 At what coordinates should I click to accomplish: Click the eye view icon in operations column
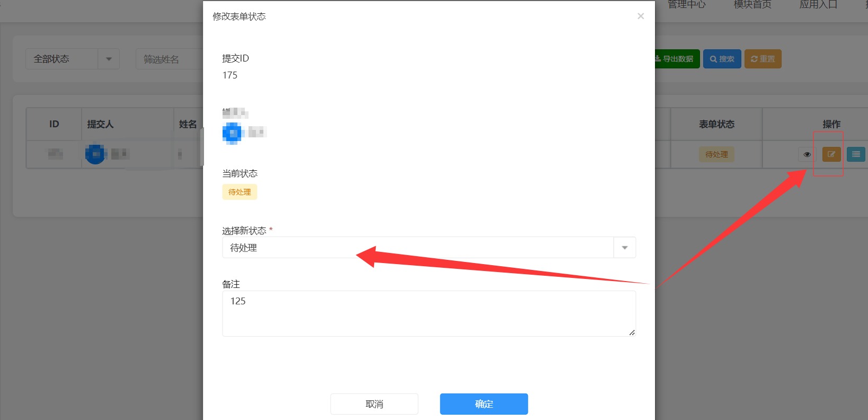[x=807, y=154]
